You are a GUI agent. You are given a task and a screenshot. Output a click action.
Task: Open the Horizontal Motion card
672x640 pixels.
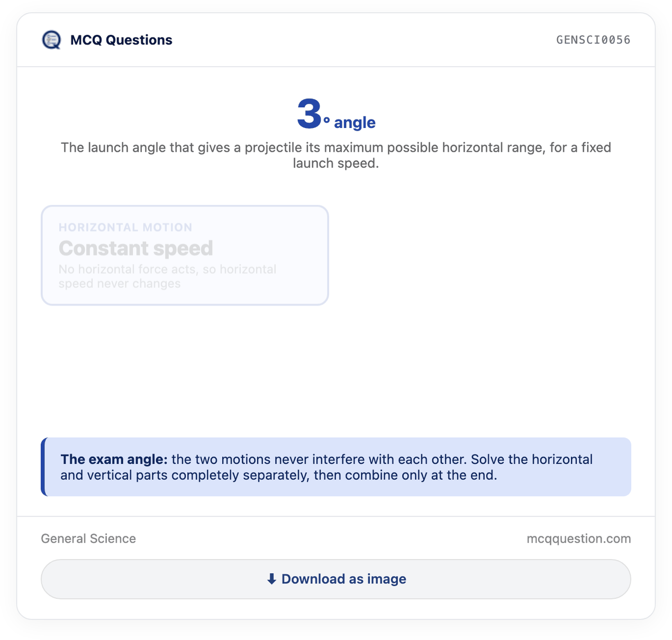pos(185,255)
